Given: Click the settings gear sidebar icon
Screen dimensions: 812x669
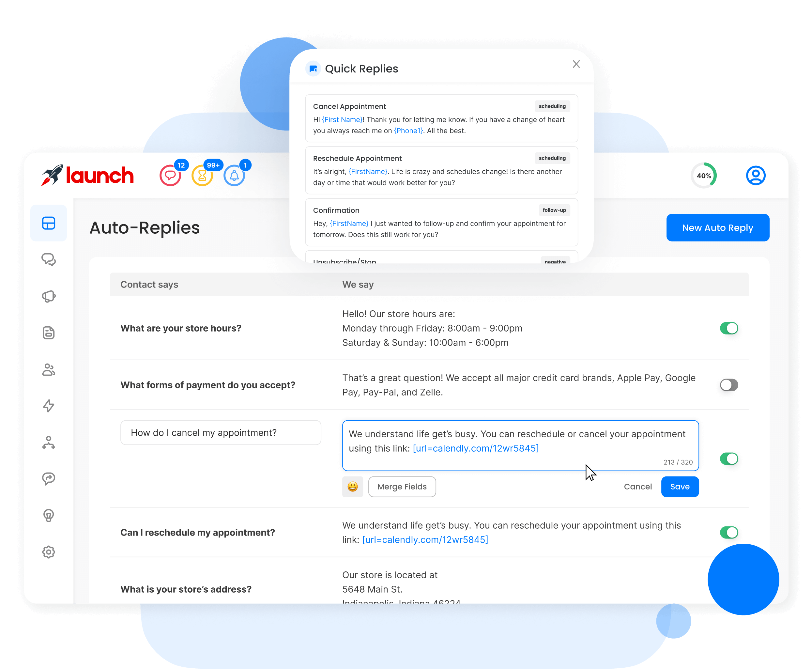Looking at the screenshot, I should [x=49, y=552].
